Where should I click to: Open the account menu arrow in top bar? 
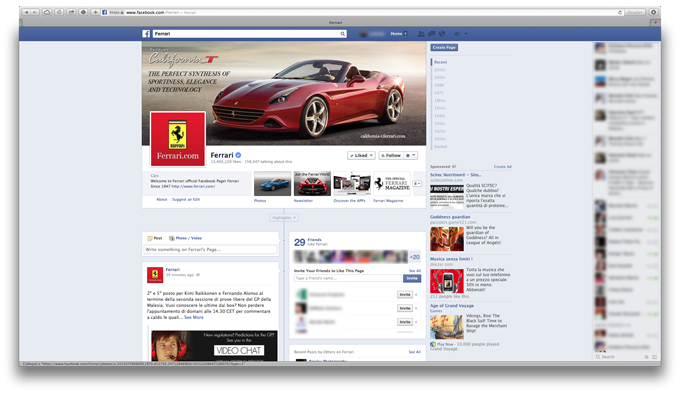tap(466, 33)
